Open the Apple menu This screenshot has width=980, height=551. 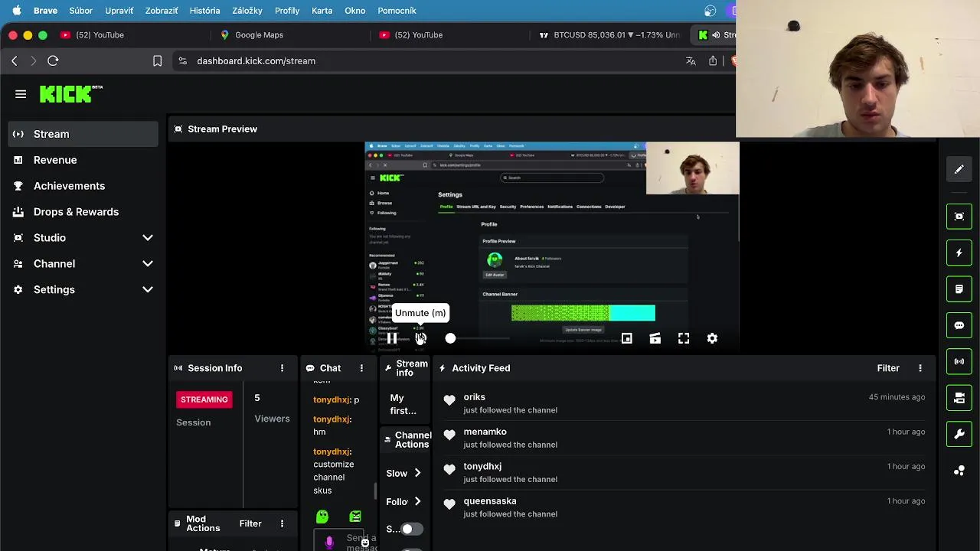16,11
